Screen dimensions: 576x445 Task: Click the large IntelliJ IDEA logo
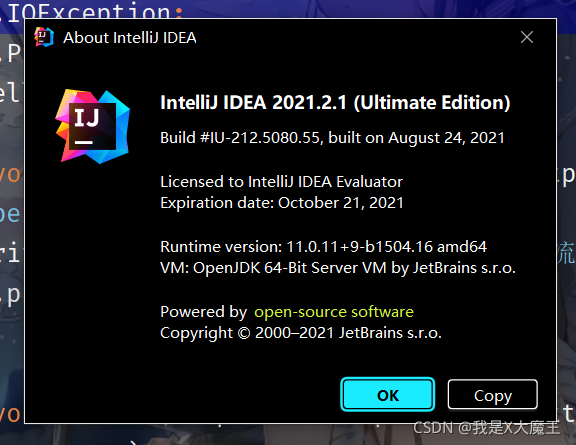[x=93, y=126]
